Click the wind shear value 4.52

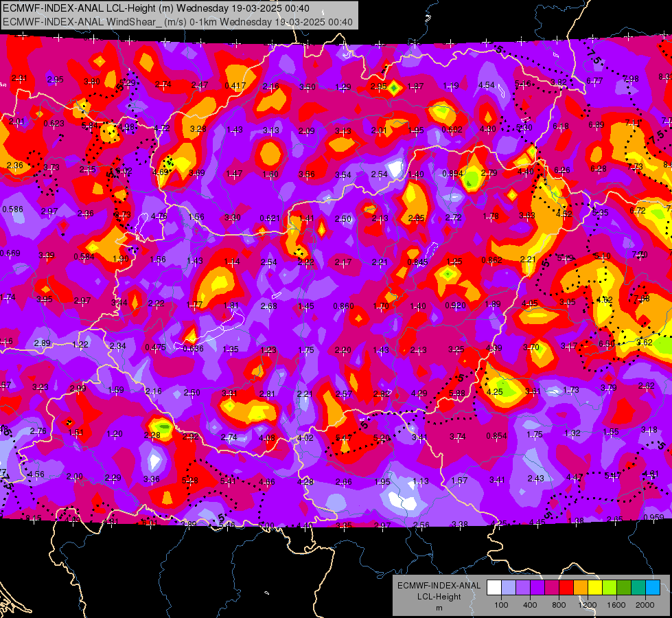coord(564,214)
